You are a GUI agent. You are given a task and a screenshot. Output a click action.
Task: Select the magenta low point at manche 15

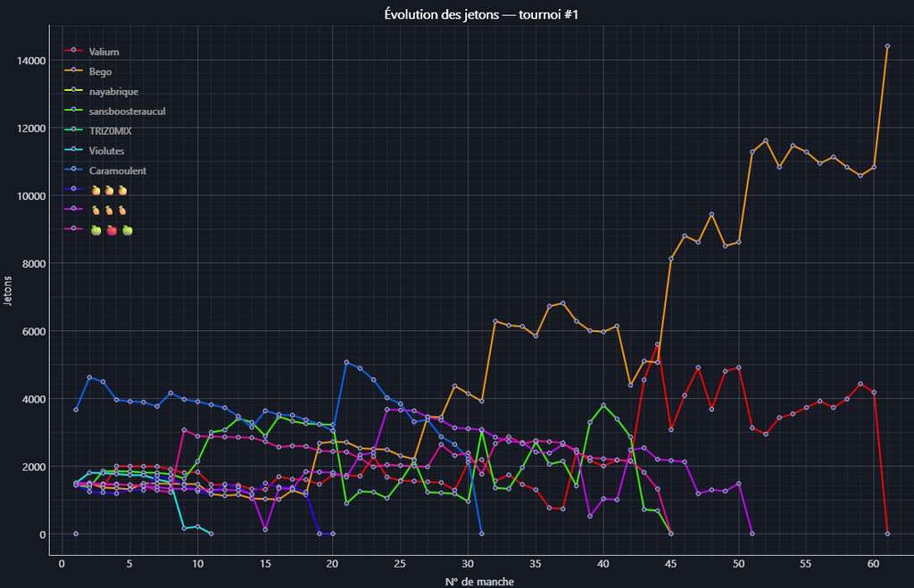tap(265, 529)
